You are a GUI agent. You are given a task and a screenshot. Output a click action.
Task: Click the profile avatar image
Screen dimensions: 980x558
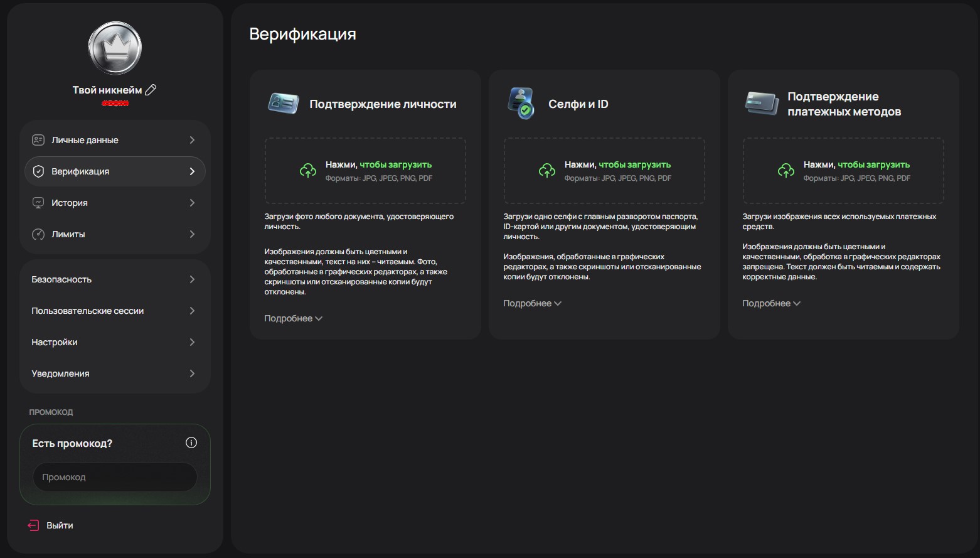tap(114, 47)
